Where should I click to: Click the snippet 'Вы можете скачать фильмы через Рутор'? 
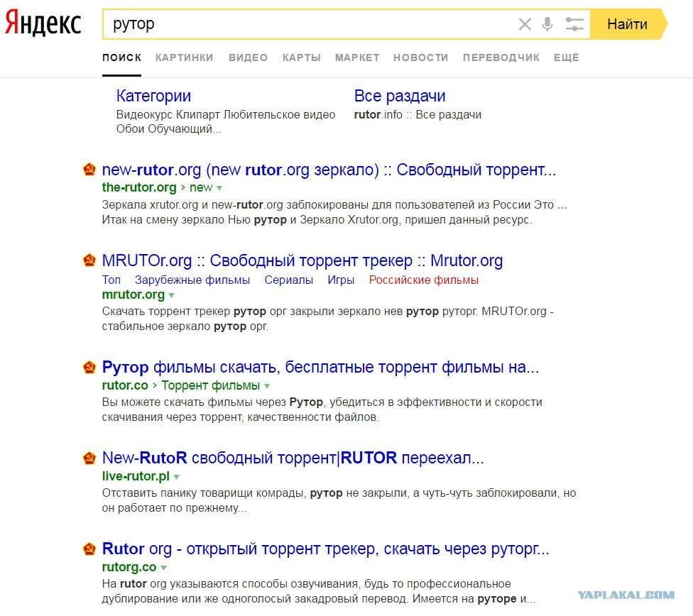point(212,402)
